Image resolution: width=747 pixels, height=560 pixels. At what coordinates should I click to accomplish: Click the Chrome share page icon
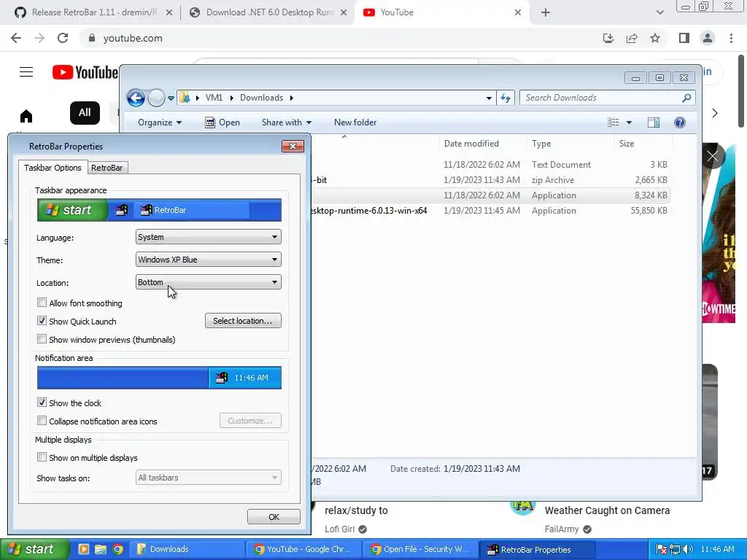pyautogui.click(x=632, y=38)
